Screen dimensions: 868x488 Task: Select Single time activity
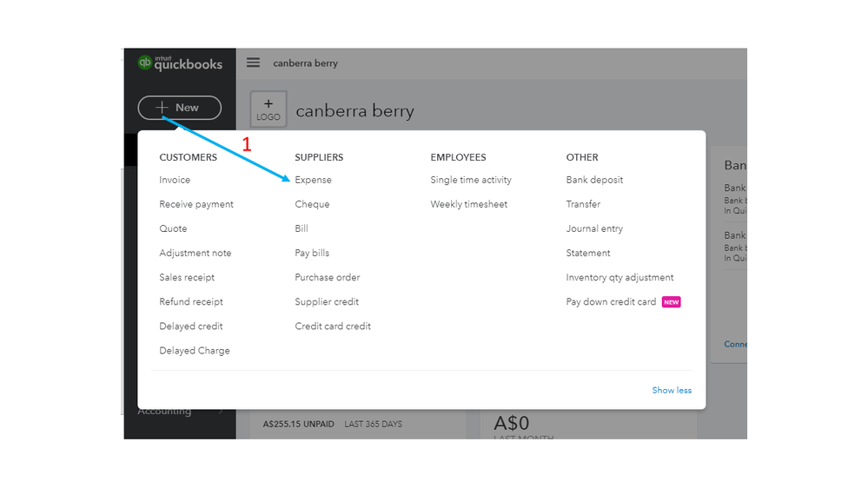coord(471,180)
